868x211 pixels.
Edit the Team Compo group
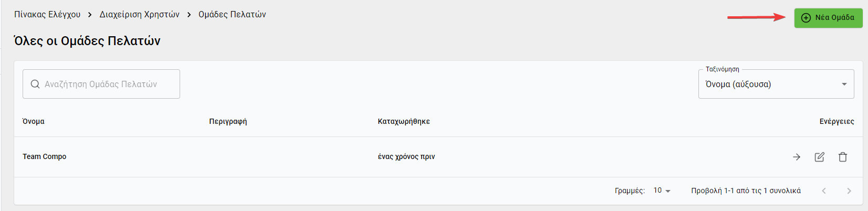point(819,157)
